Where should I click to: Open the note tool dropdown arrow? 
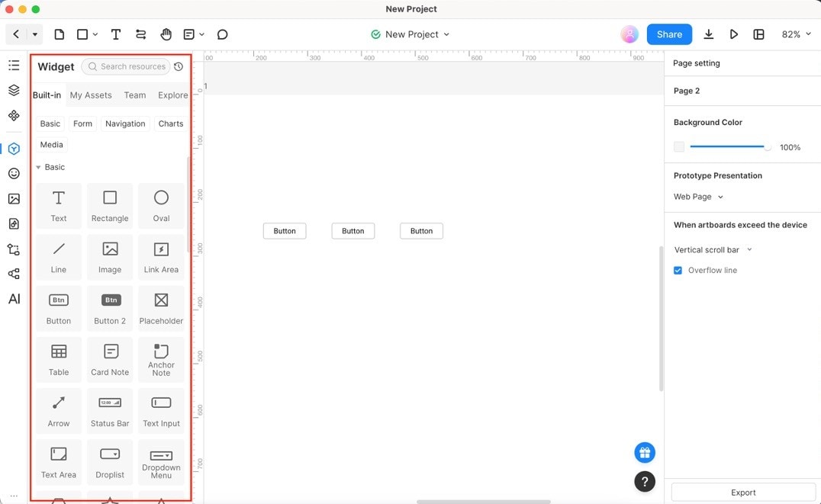click(x=202, y=34)
